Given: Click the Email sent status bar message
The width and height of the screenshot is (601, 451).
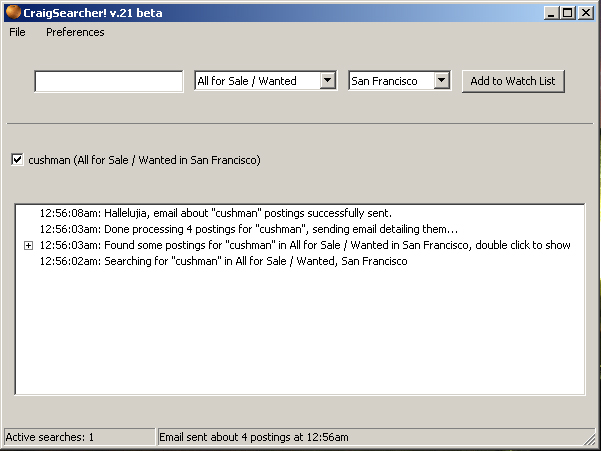Looking at the screenshot, I should (x=254, y=437).
